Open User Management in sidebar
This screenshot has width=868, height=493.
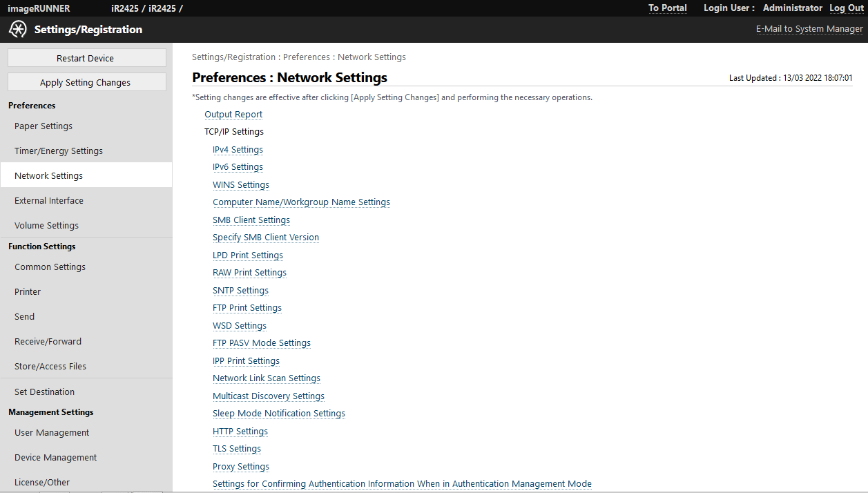52,433
